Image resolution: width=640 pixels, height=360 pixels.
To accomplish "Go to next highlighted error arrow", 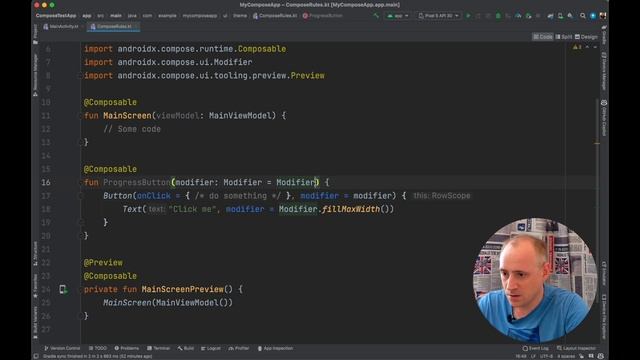I will click(x=595, y=47).
